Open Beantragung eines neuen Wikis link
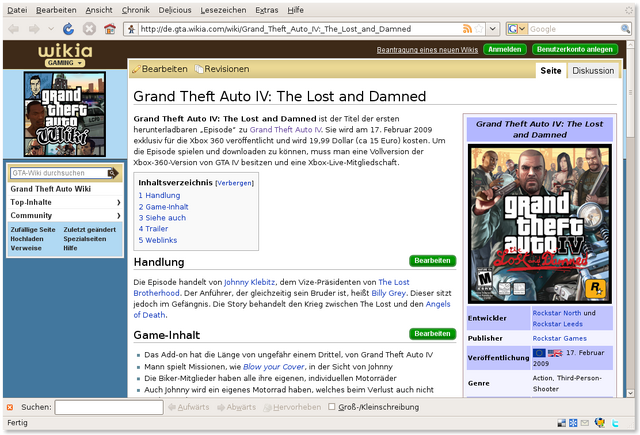 coord(427,50)
